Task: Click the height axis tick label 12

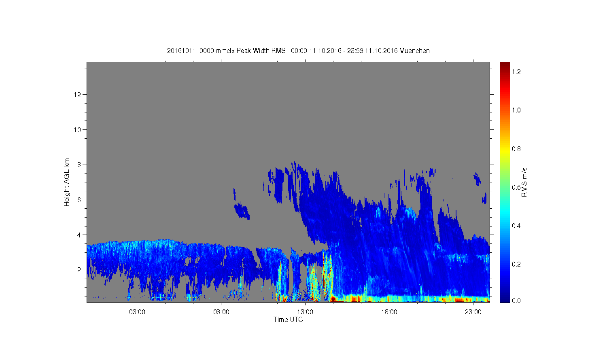Action: [x=78, y=95]
